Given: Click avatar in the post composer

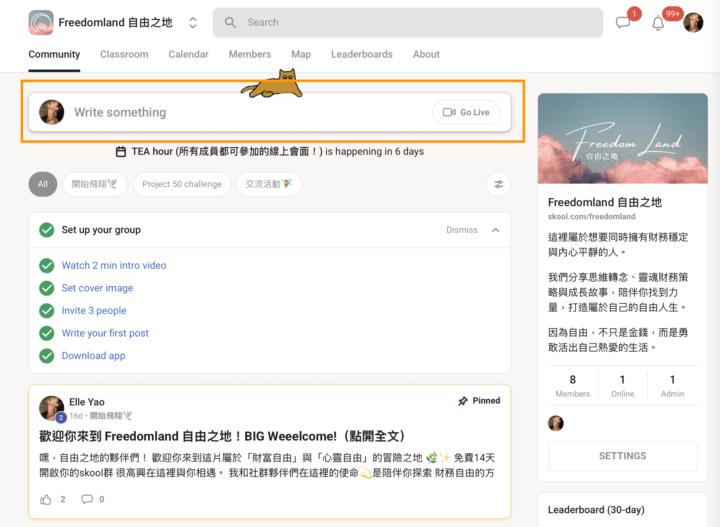Looking at the screenshot, I should (x=51, y=112).
